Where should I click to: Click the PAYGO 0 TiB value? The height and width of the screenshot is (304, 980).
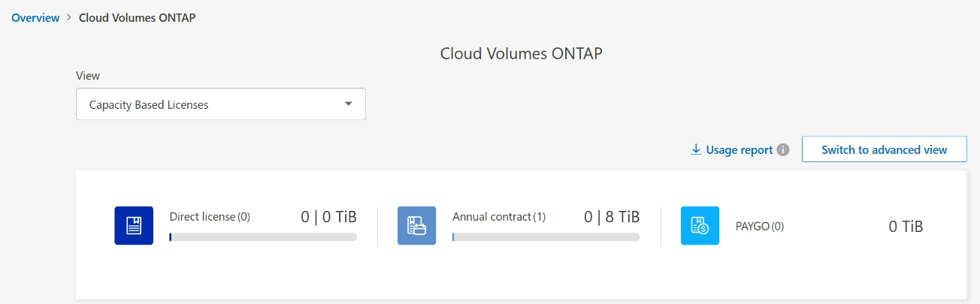(906, 226)
